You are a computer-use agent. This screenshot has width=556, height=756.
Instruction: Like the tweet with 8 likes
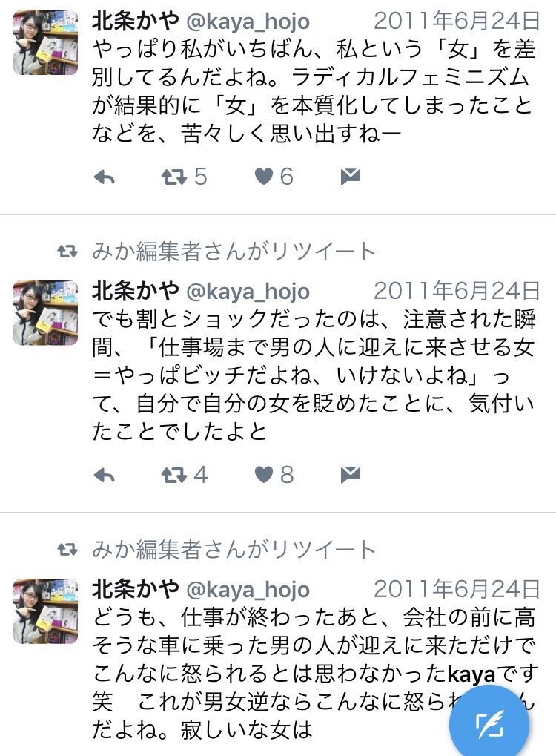pos(264,475)
